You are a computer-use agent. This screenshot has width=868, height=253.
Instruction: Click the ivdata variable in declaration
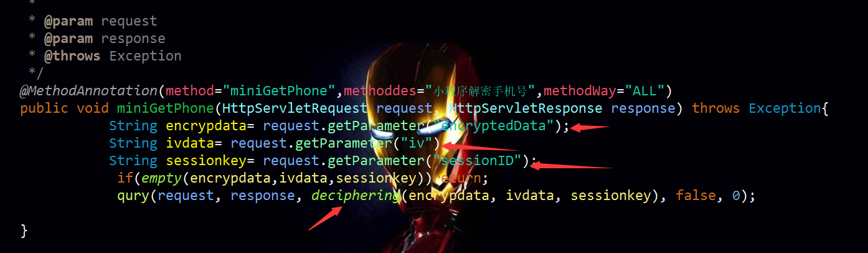(x=190, y=143)
